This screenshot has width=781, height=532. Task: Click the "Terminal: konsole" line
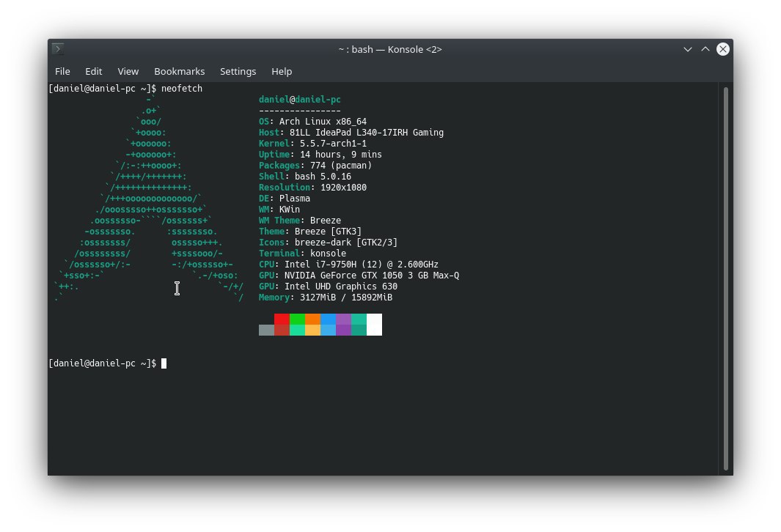click(x=302, y=253)
